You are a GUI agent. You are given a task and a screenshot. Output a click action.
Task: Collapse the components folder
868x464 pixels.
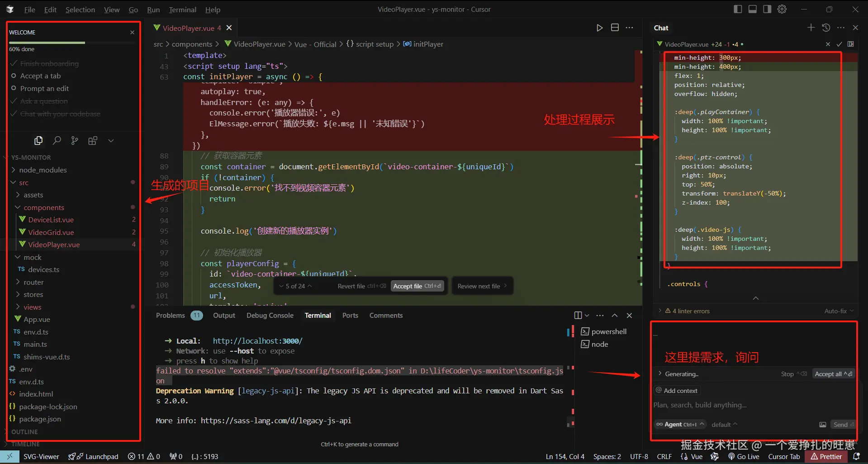44,207
